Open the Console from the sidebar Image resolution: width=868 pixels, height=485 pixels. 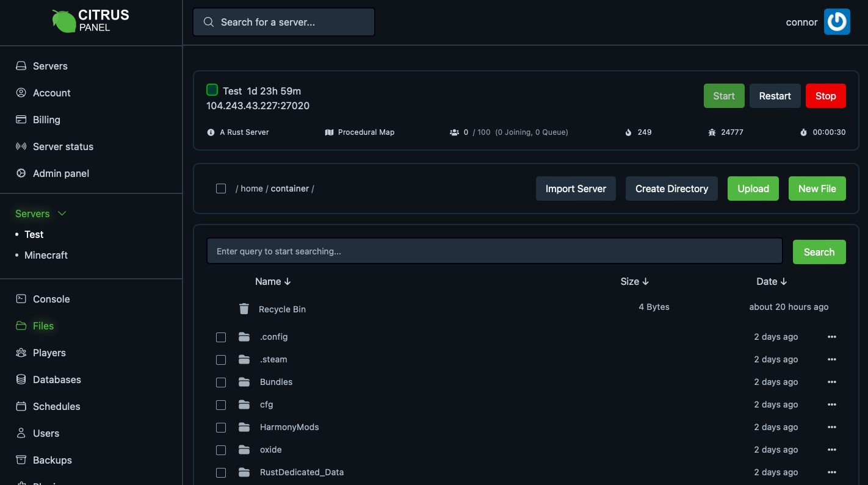[21, 299]
